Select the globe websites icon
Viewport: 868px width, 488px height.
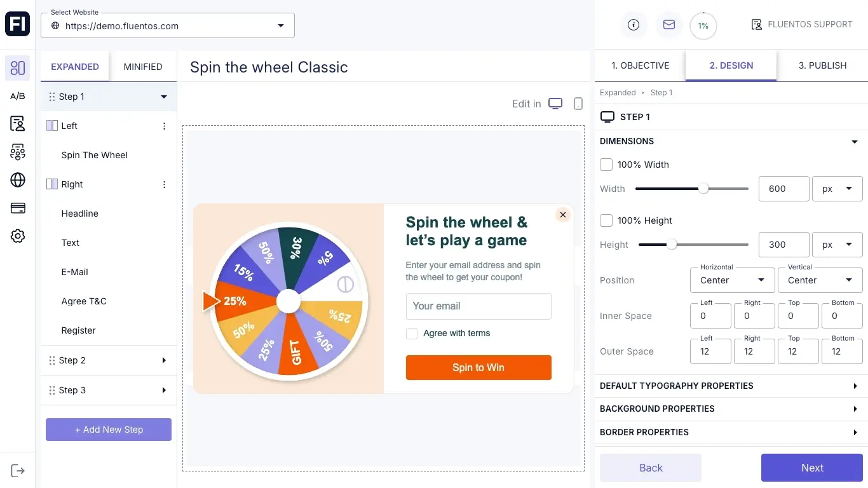(17, 180)
